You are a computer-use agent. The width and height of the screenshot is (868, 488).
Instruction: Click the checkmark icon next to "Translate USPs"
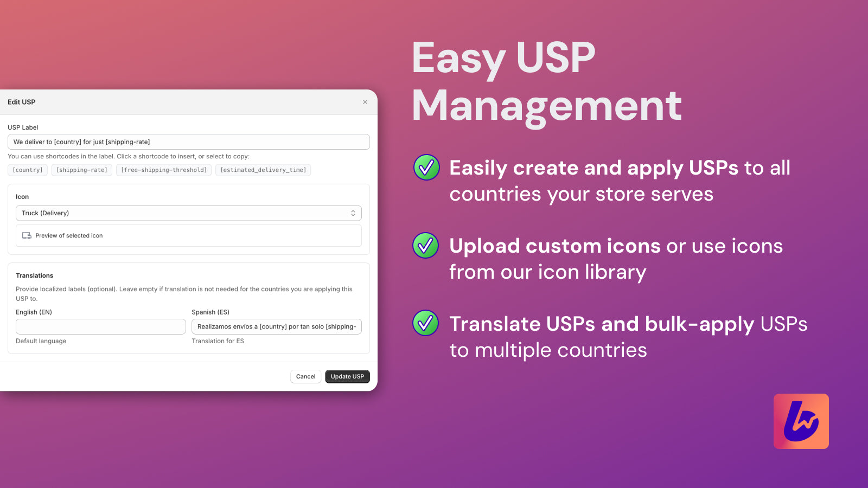(x=425, y=324)
